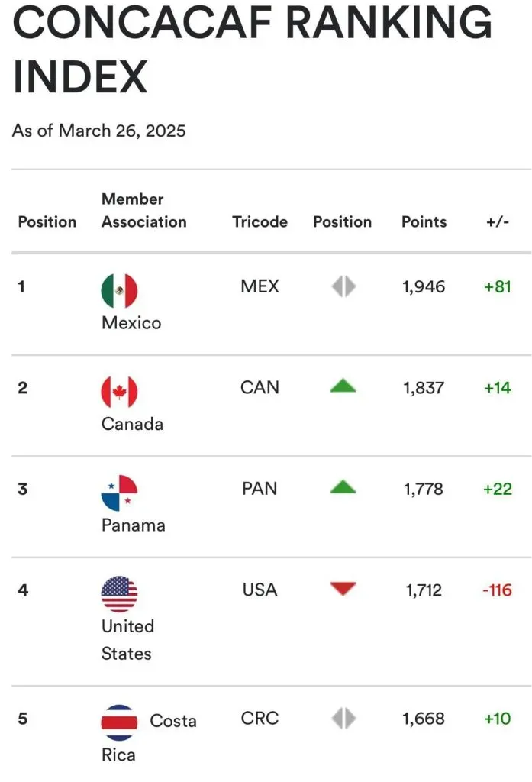Sort by the Points column header
This screenshot has width=532, height=782.
424,222
